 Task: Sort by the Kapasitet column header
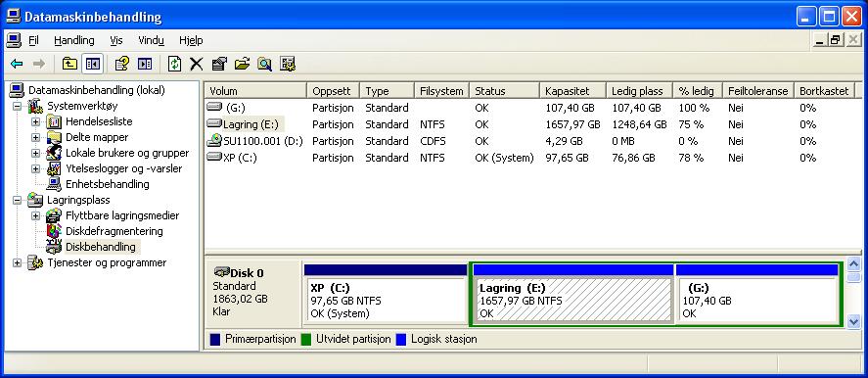click(x=572, y=91)
